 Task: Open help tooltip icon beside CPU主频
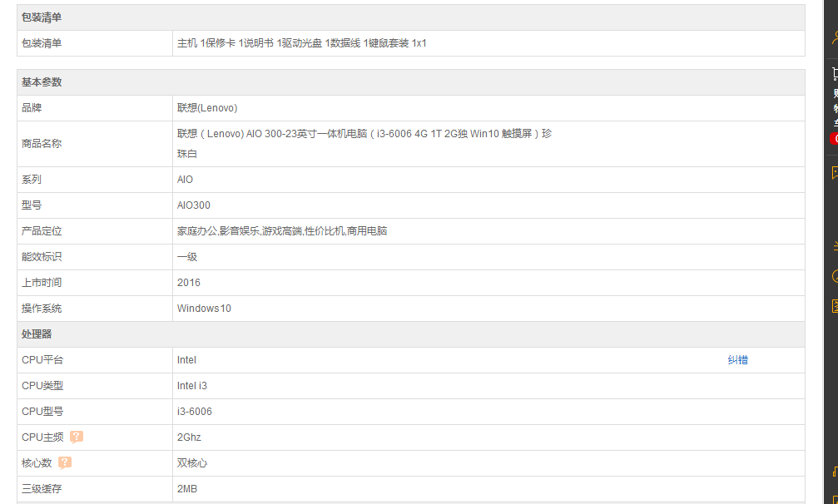pos(77,437)
